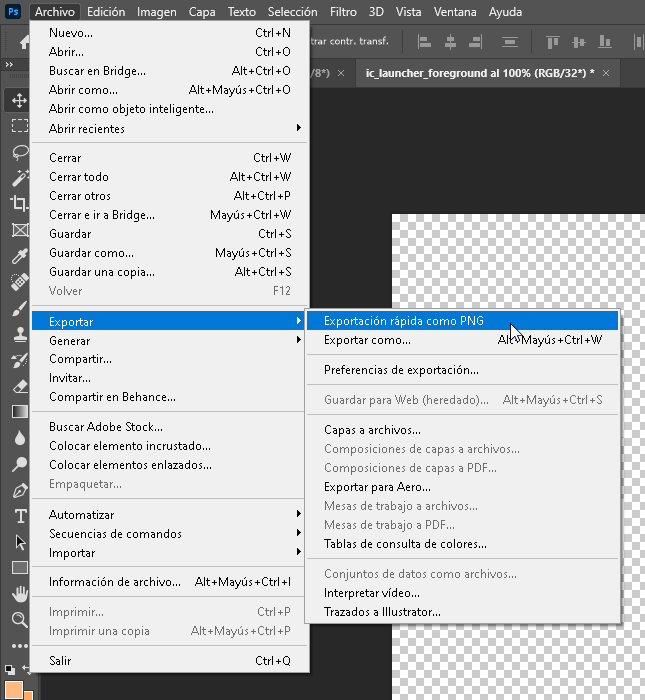The height and width of the screenshot is (700, 645).
Task: Align top edges in options bar
Action: [x=553, y=42]
